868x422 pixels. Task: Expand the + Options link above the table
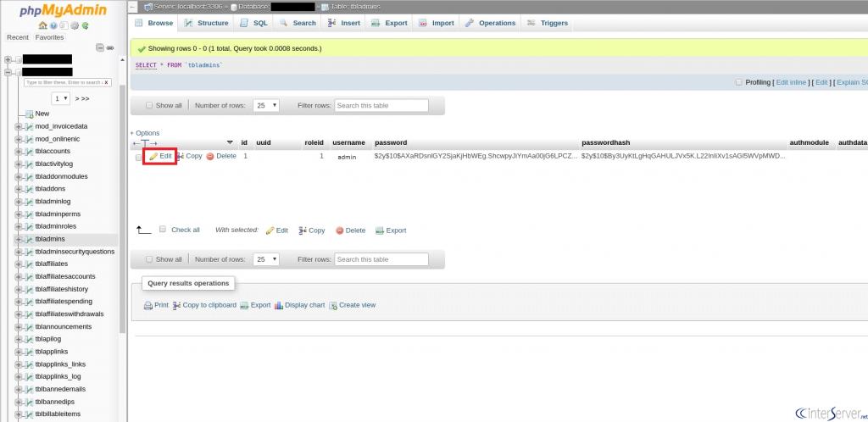pos(145,133)
